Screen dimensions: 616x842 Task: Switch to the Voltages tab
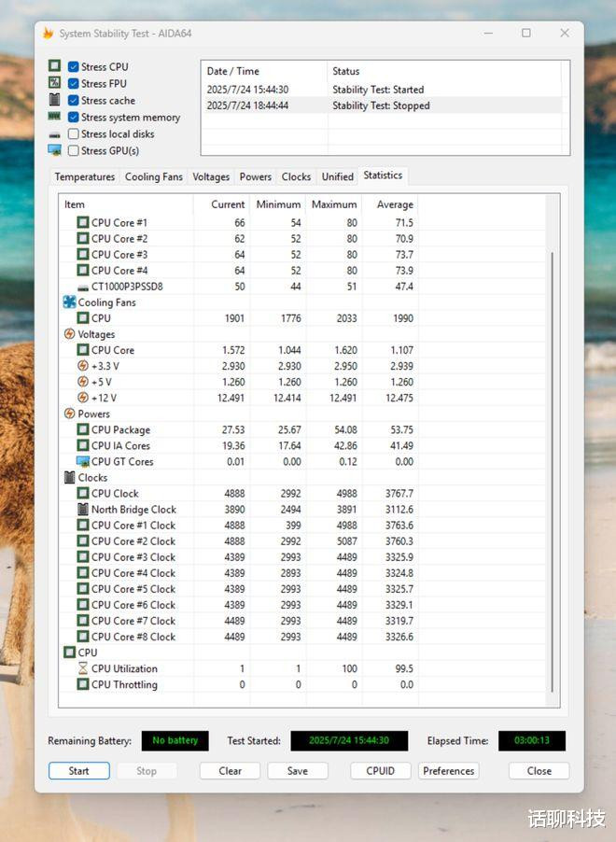point(211,176)
